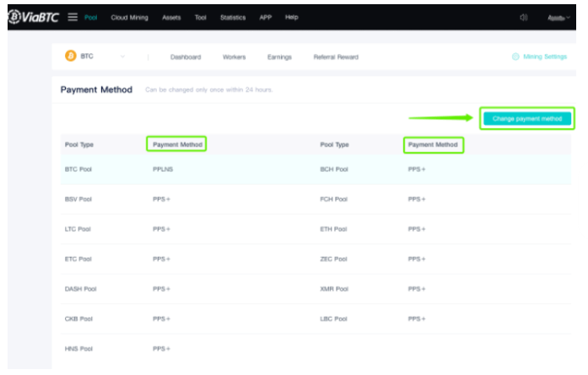Click PPS+ next to BCH Pool
The image size is (588, 375).
[x=417, y=169]
